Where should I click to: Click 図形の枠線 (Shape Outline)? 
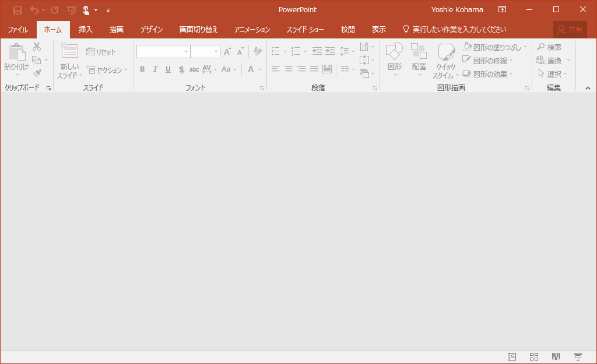tap(487, 61)
